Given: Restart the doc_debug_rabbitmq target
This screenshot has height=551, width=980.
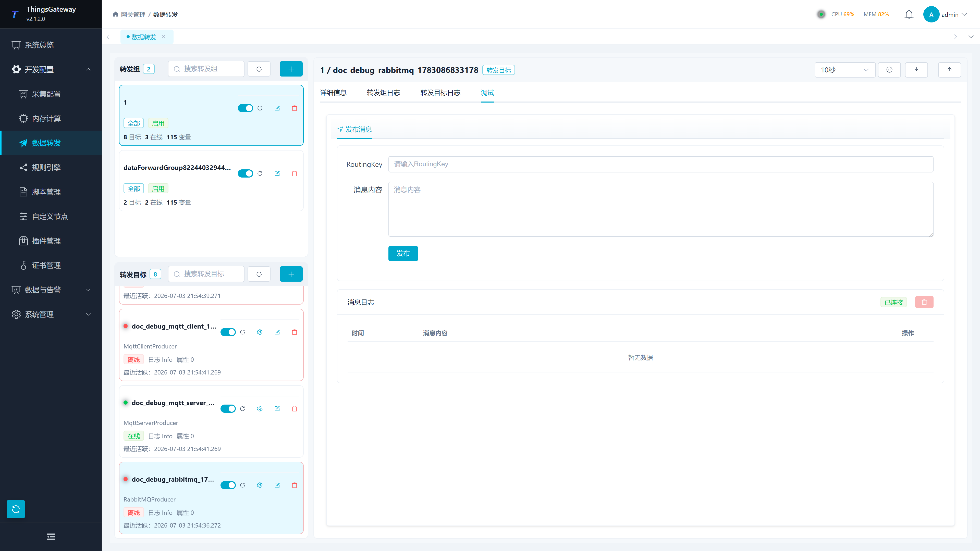Looking at the screenshot, I should [x=243, y=485].
